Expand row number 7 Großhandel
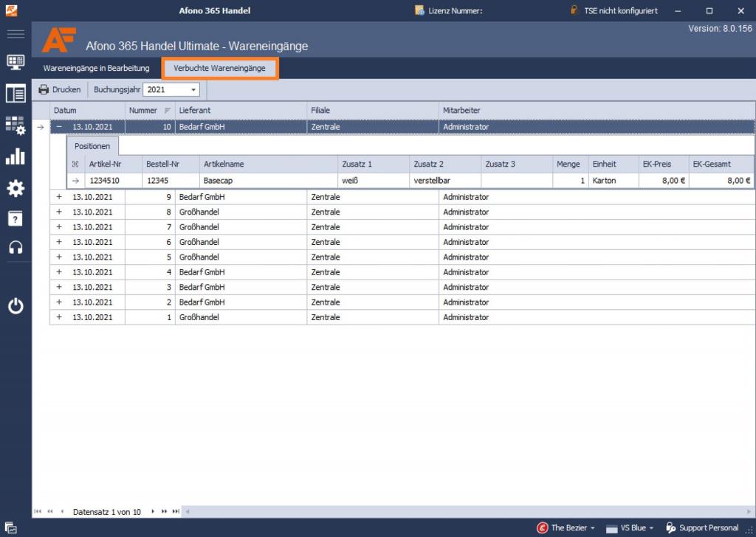Viewport: 756px width, 537px height. 59,227
